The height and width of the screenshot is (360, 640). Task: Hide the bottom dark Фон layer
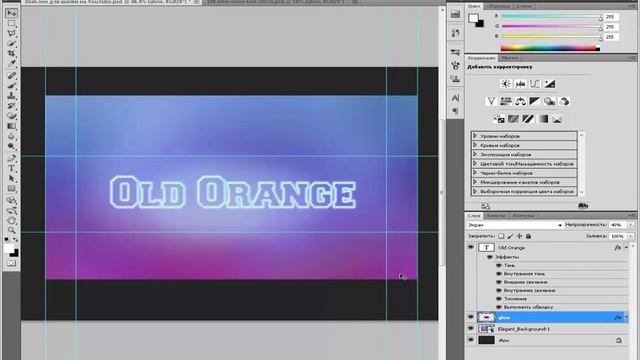(x=471, y=340)
